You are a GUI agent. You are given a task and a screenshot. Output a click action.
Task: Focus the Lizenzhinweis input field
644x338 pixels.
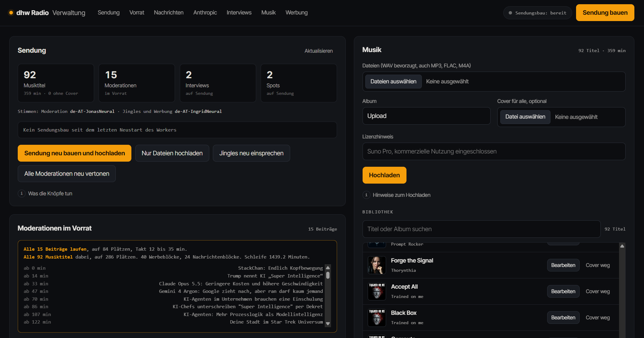(494, 151)
